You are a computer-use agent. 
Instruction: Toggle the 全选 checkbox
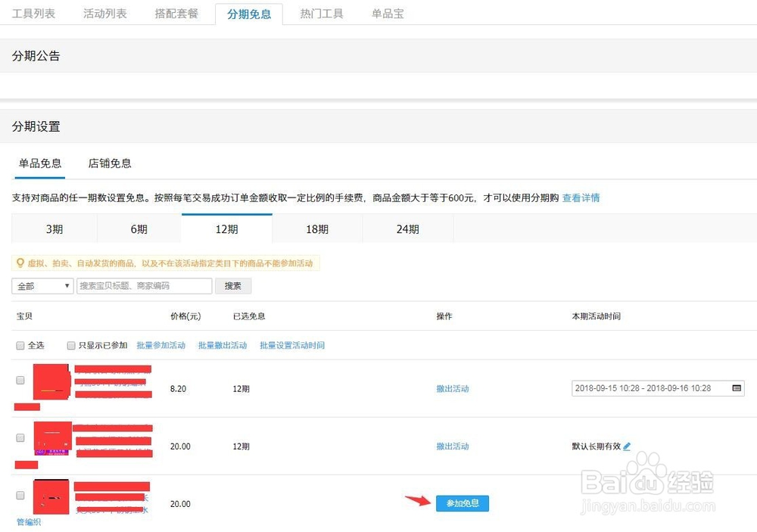20,345
